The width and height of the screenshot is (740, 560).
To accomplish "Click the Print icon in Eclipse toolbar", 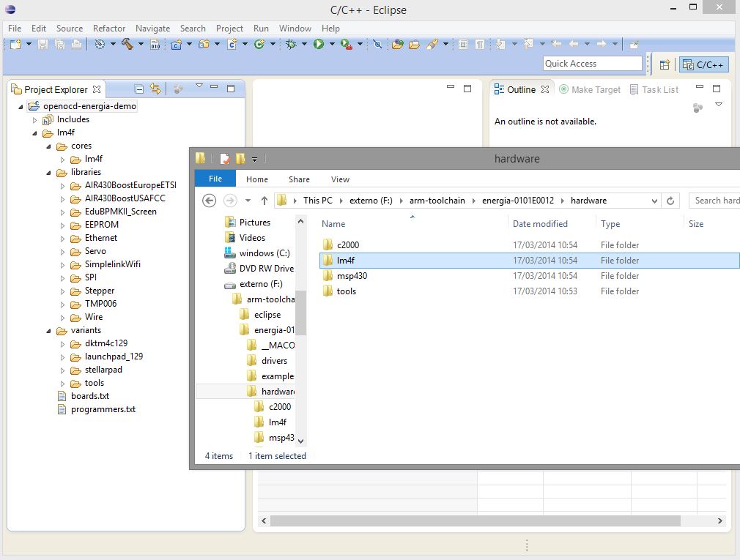I will click(76, 45).
